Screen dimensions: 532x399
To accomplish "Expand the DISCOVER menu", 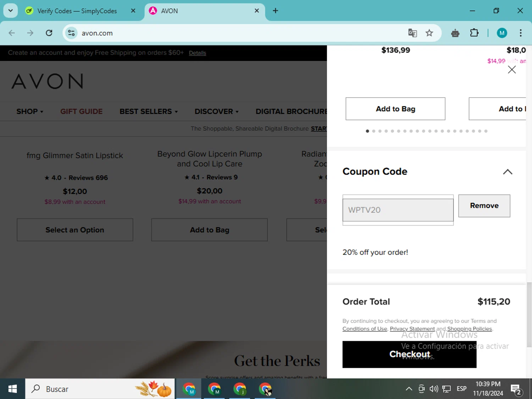I will click(216, 111).
